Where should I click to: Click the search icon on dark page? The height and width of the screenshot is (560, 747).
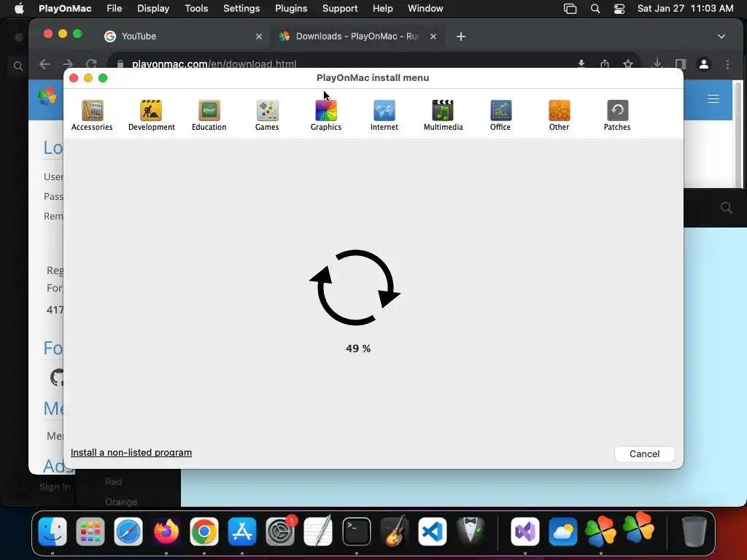[x=726, y=208]
